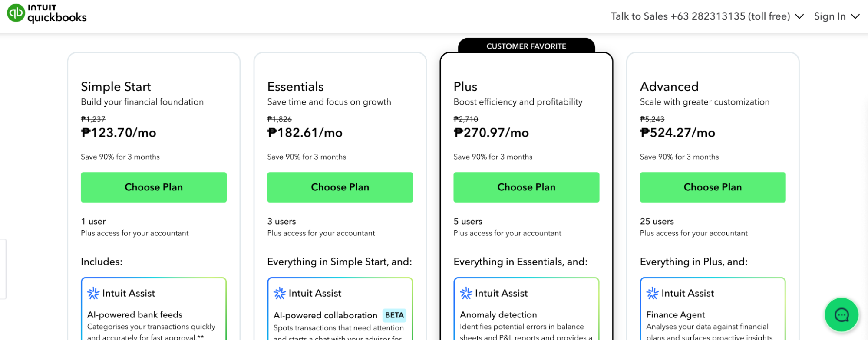
Task: Open the chat support bubble icon
Action: [x=842, y=315]
